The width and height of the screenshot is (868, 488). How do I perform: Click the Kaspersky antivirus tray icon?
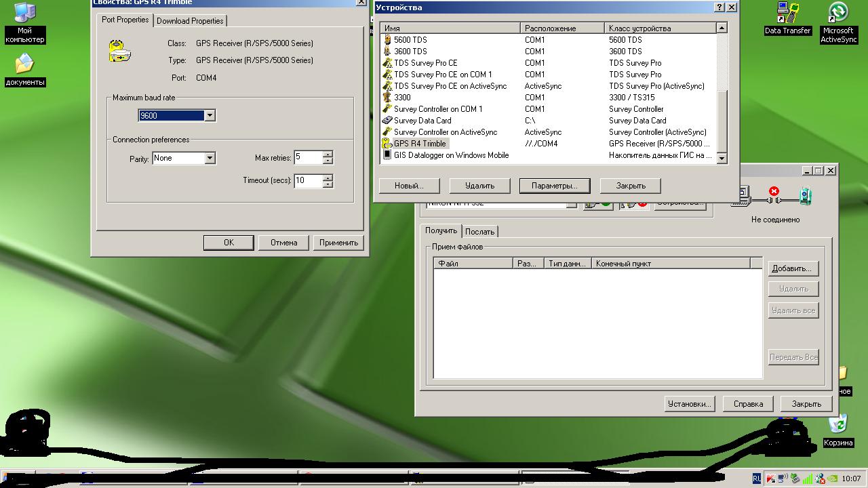771,479
